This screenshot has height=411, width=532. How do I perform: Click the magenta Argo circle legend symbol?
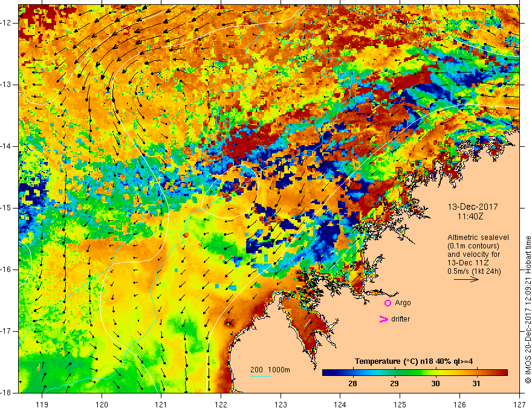(388, 303)
